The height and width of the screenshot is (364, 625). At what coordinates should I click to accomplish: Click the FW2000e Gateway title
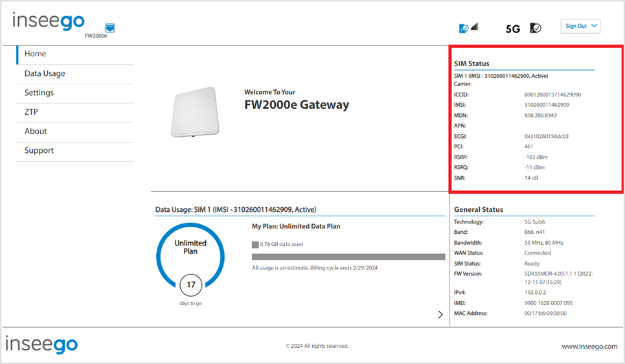(297, 105)
